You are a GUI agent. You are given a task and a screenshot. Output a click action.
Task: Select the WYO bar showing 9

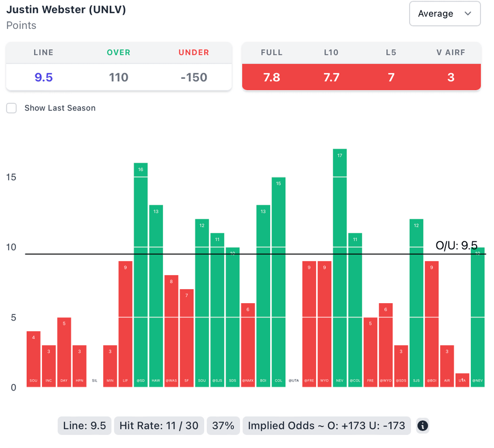click(x=325, y=324)
